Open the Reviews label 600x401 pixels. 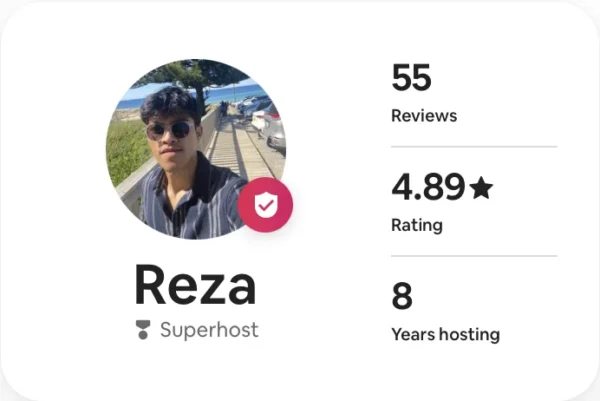[x=424, y=116]
